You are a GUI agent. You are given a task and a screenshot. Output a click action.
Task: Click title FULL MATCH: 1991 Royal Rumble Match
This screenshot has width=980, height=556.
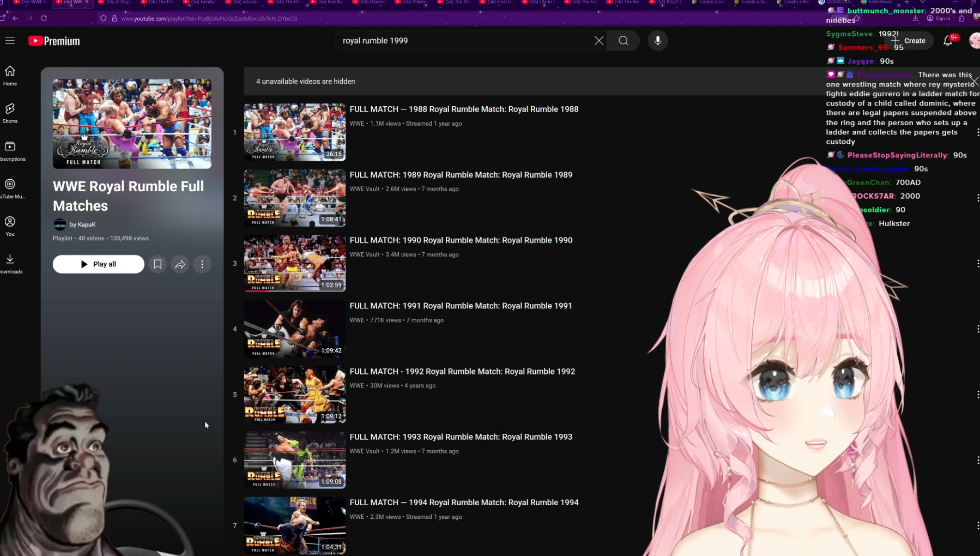pyautogui.click(x=461, y=306)
